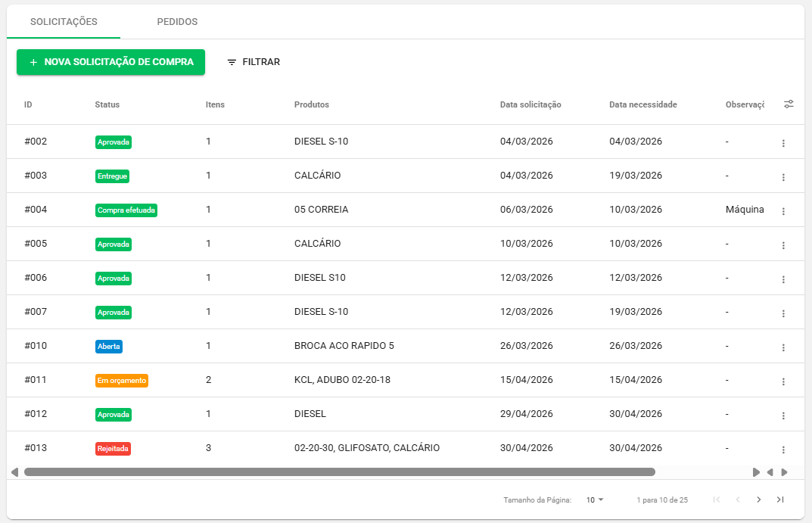The image size is (812, 523).
Task: Click the horizontal scrollbar thumb
Action: [340, 472]
